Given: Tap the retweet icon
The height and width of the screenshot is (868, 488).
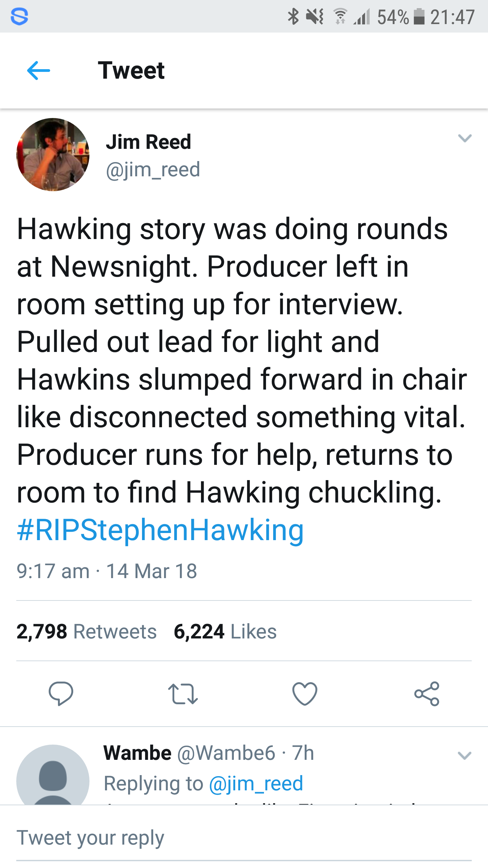Looking at the screenshot, I should click(183, 694).
